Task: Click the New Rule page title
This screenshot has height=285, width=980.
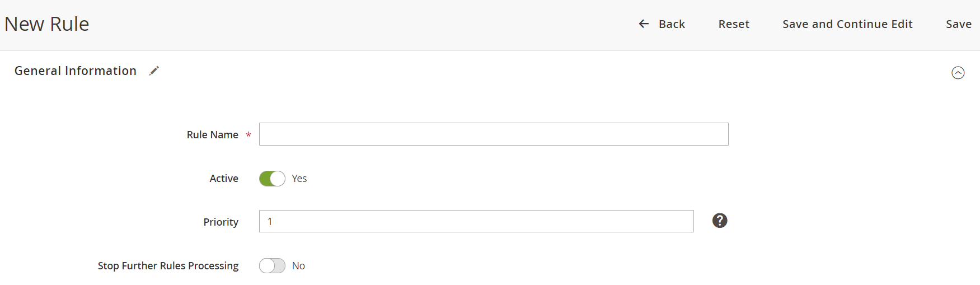Action: point(47,24)
